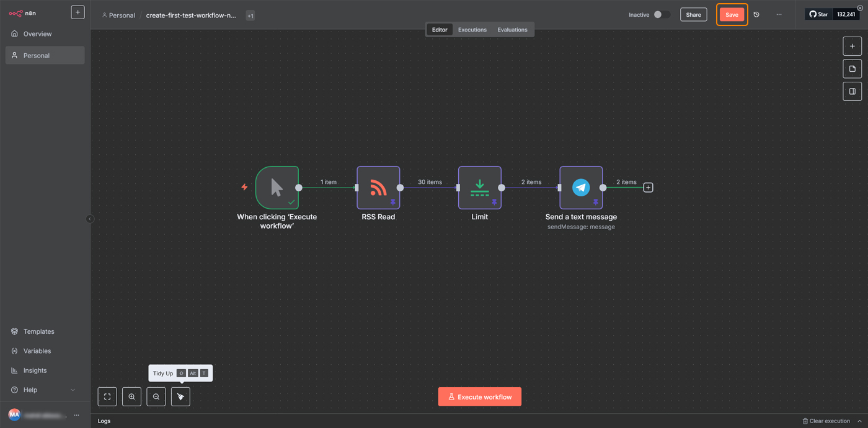
Task: Select the Limit node on canvas
Action: [x=479, y=187]
